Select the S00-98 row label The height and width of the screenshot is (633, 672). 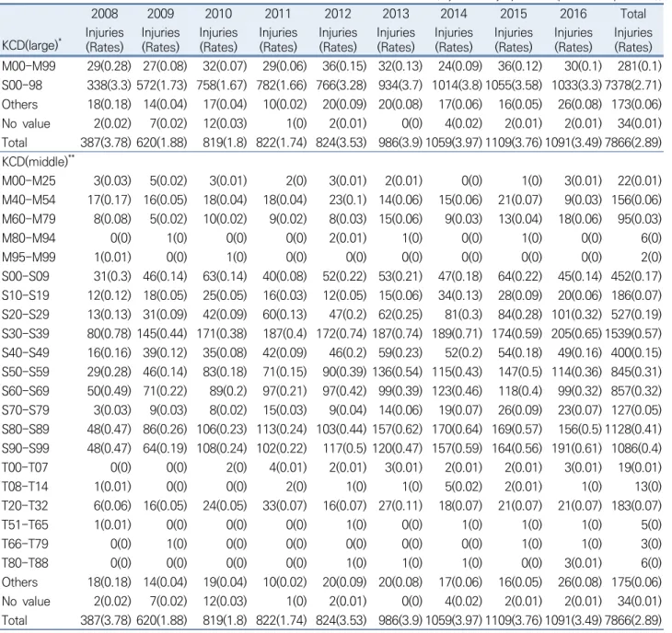click(22, 86)
